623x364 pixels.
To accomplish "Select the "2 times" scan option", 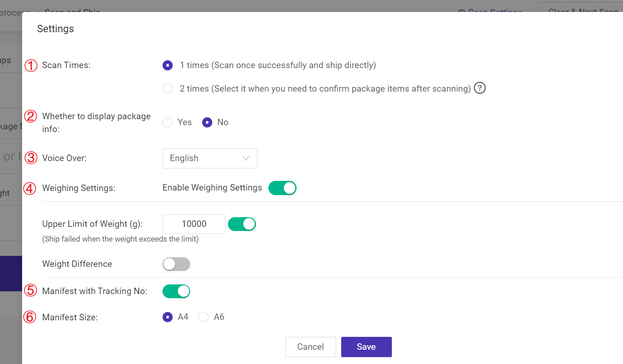I will 168,88.
